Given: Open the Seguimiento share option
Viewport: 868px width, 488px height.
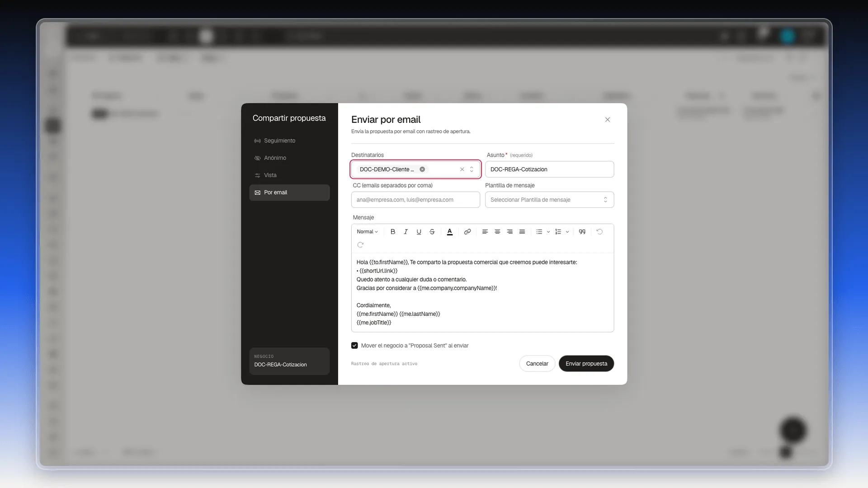Looking at the screenshot, I should (289, 141).
